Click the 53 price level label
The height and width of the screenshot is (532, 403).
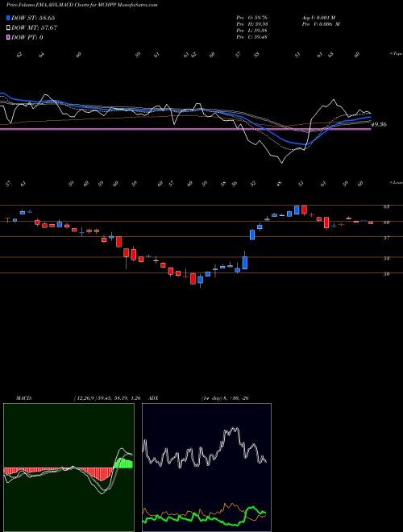[386, 259]
